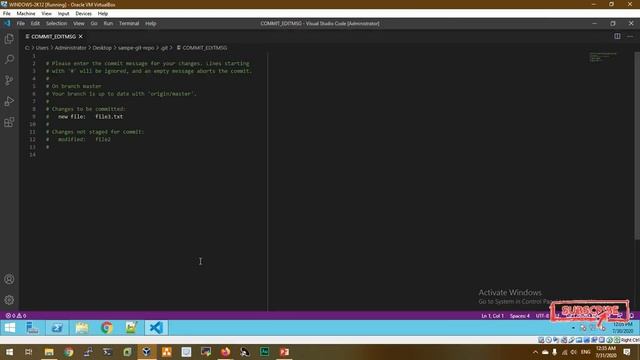Click the editor vertical scrollbar
The width and height of the screenshot is (640, 360).
[x=637, y=146]
